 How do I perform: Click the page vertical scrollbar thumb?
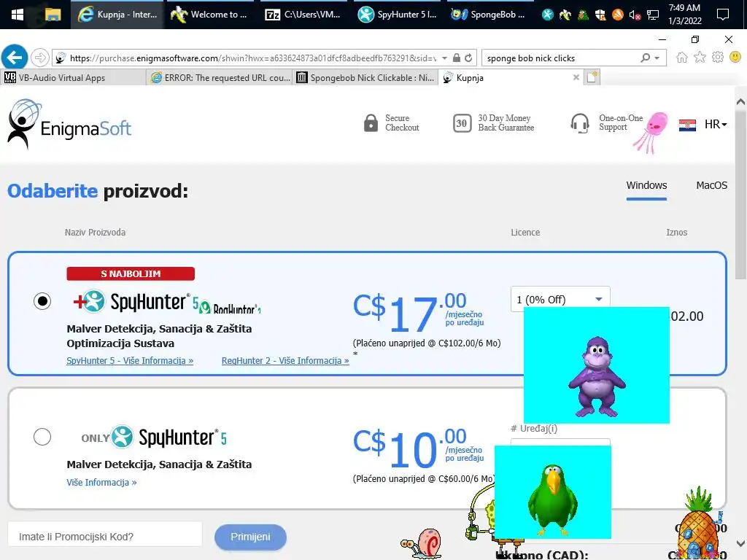pyautogui.click(x=740, y=195)
